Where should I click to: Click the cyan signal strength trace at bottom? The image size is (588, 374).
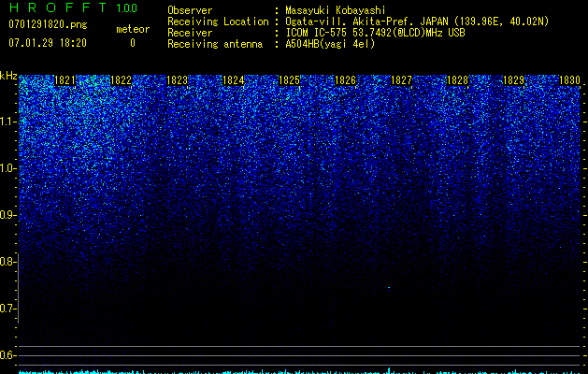pos(299,371)
